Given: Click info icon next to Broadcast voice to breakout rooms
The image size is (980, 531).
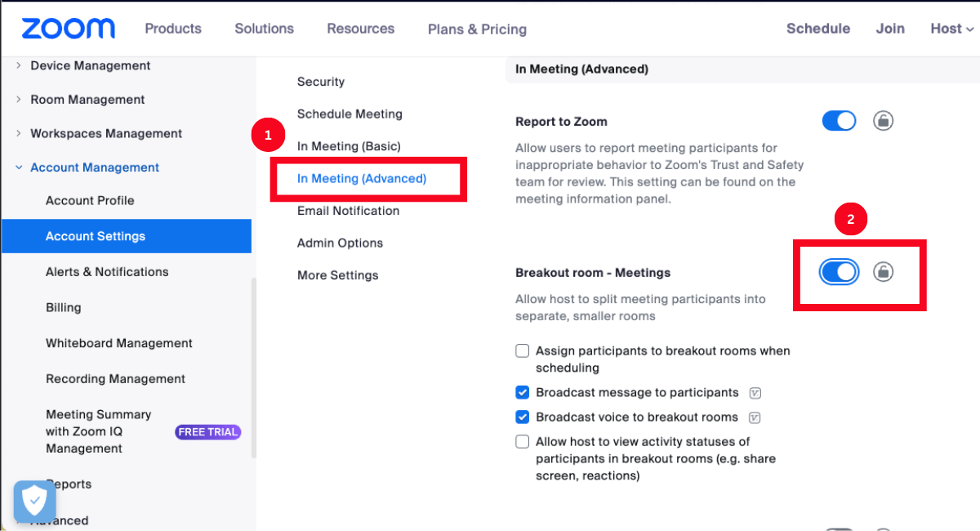Looking at the screenshot, I should (x=755, y=417).
